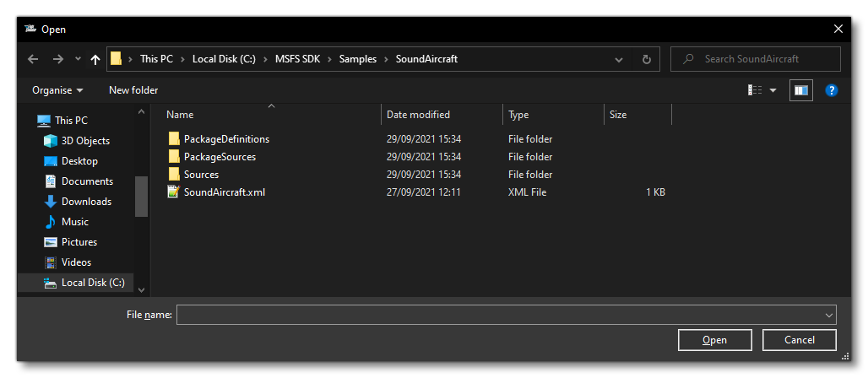The height and width of the screenshot is (378, 868).
Task: Open Documents in sidebar
Action: 87,181
